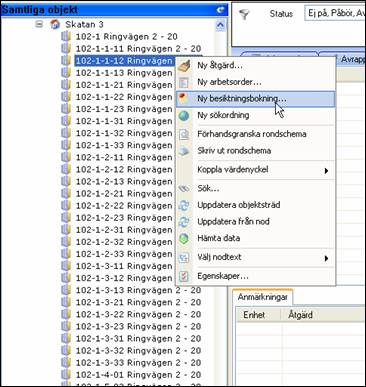The image size is (366, 387).
Task: Switch to the Anmärkningar tab
Action: [263, 297]
